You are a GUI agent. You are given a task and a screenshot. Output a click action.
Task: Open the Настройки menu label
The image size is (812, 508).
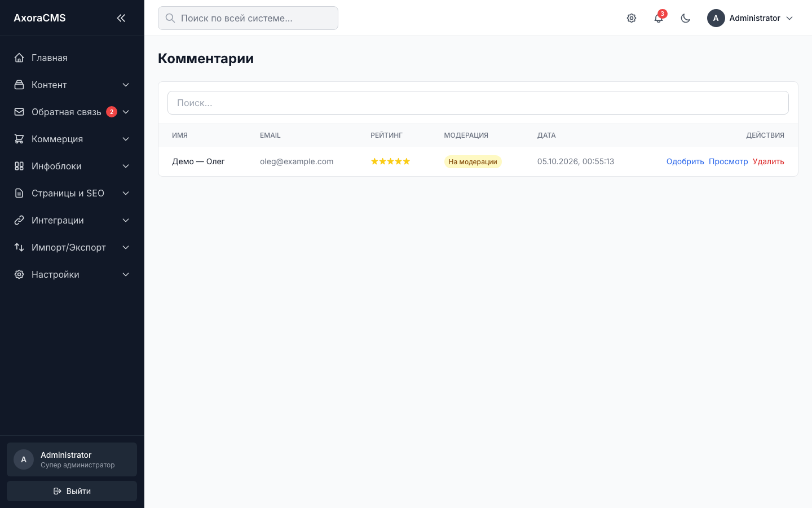tap(55, 274)
